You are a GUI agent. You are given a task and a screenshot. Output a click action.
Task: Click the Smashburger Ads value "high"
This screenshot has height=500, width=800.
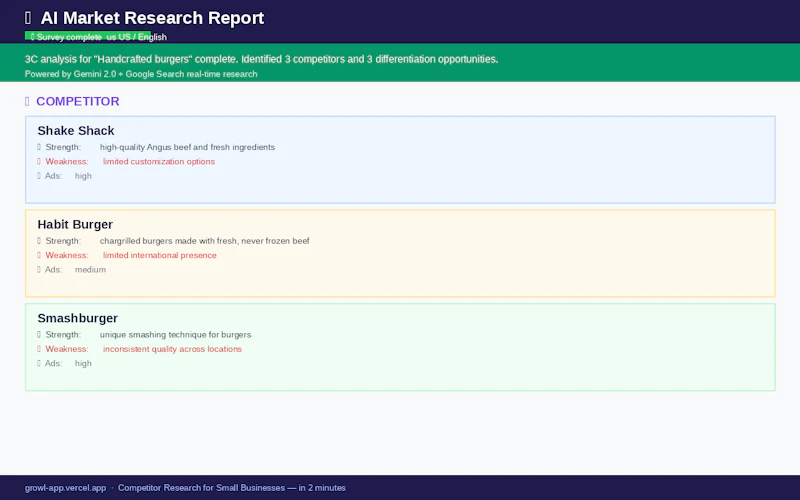(x=83, y=363)
